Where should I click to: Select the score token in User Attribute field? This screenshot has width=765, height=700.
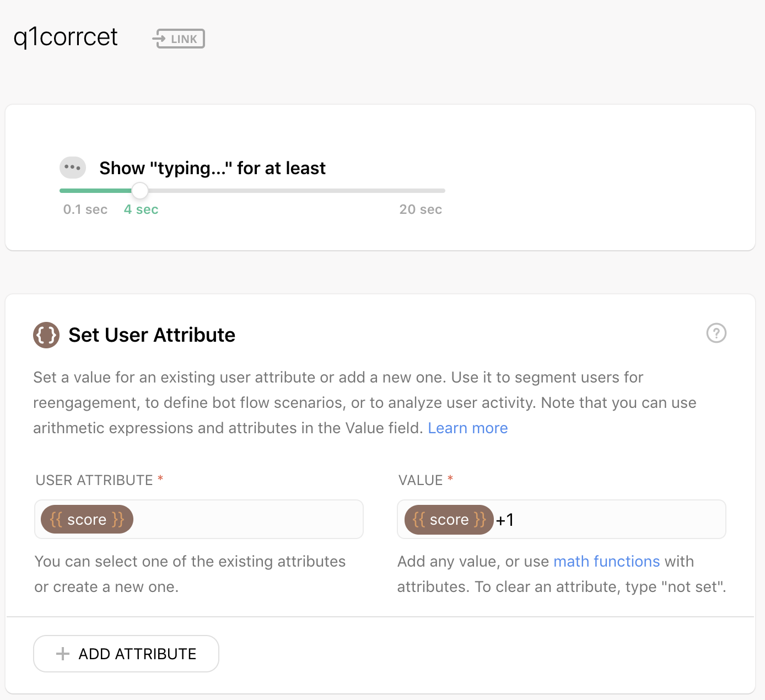pos(87,519)
